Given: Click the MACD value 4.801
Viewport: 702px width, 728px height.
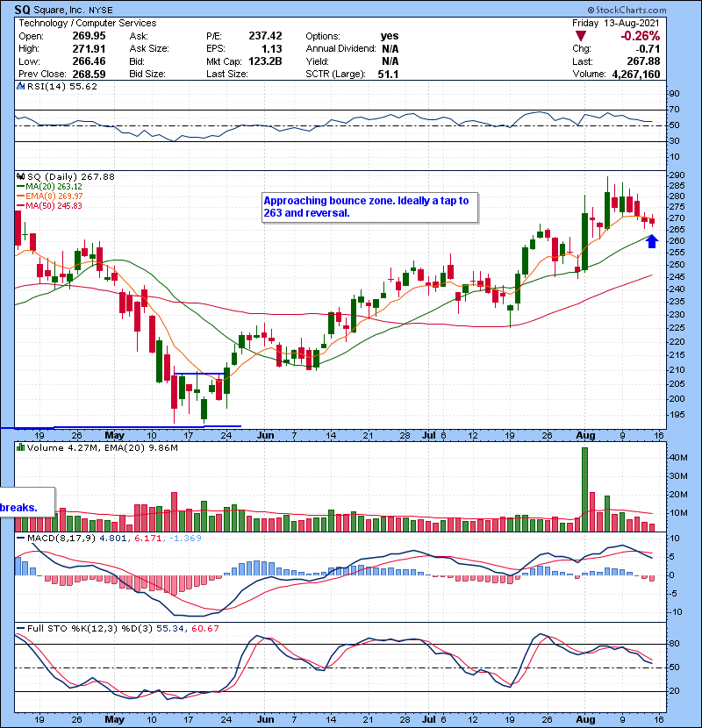Looking at the screenshot, I should (112, 539).
